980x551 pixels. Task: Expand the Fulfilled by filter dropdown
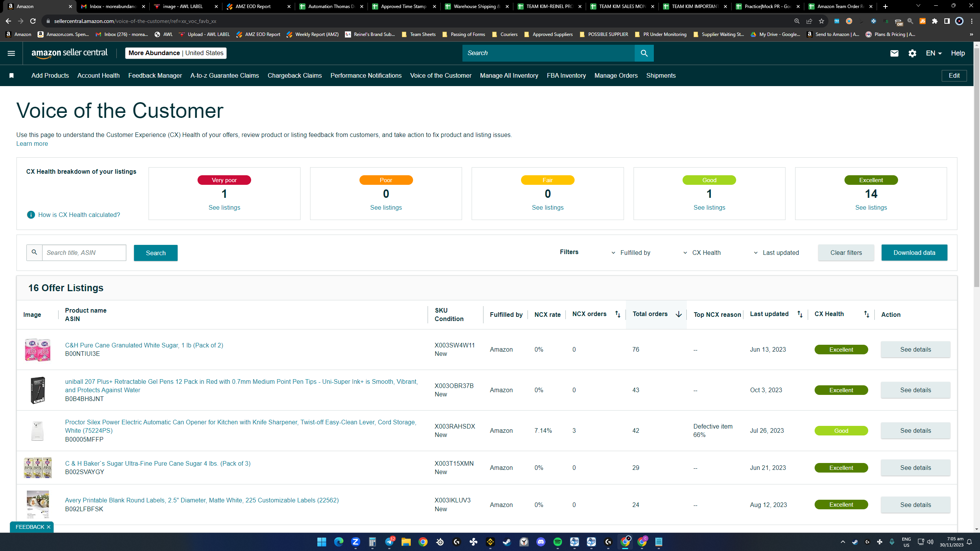pyautogui.click(x=631, y=253)
